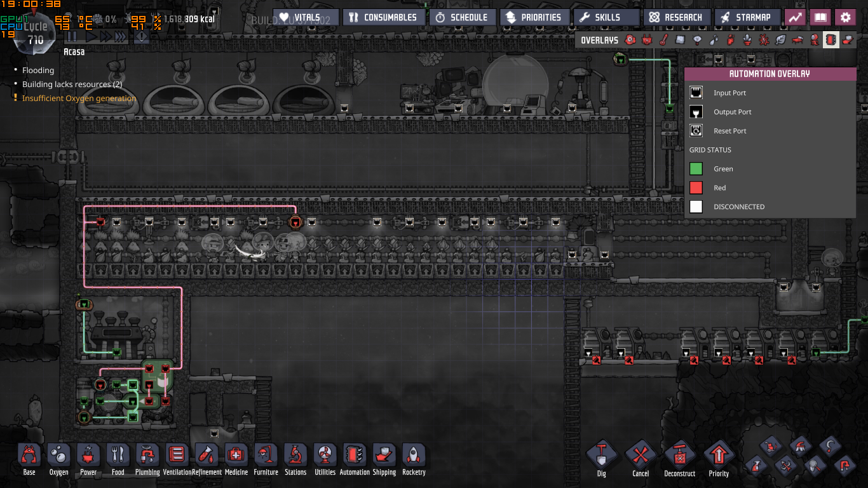Screen dimensions: 868x488
Task: Open the Oxygen build category
Action: click(59, 459)
